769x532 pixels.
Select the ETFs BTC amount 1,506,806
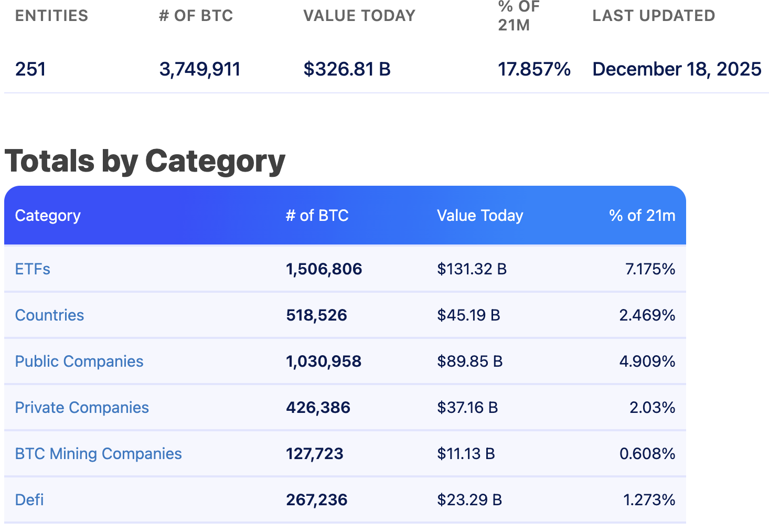click(324, 269)
